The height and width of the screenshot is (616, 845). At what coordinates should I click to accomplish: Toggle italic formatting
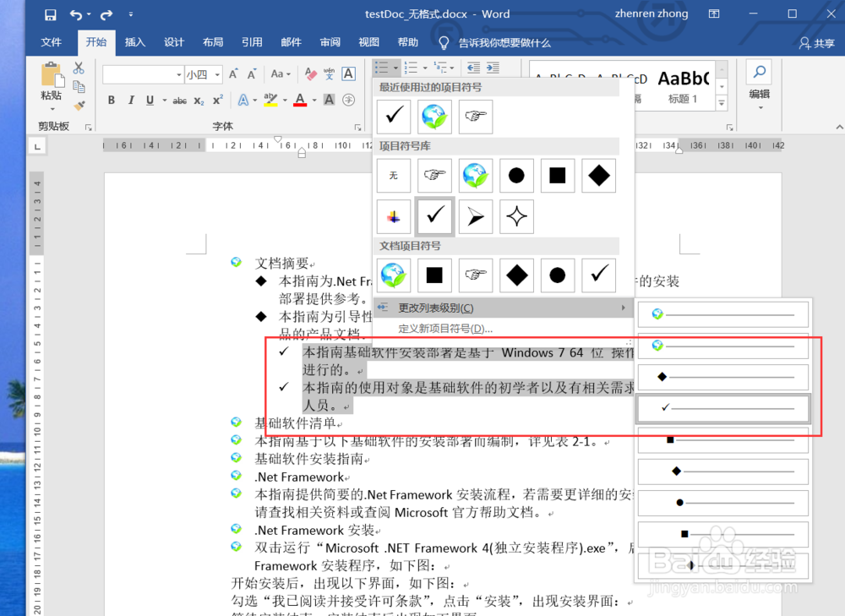tap(130, 100)
